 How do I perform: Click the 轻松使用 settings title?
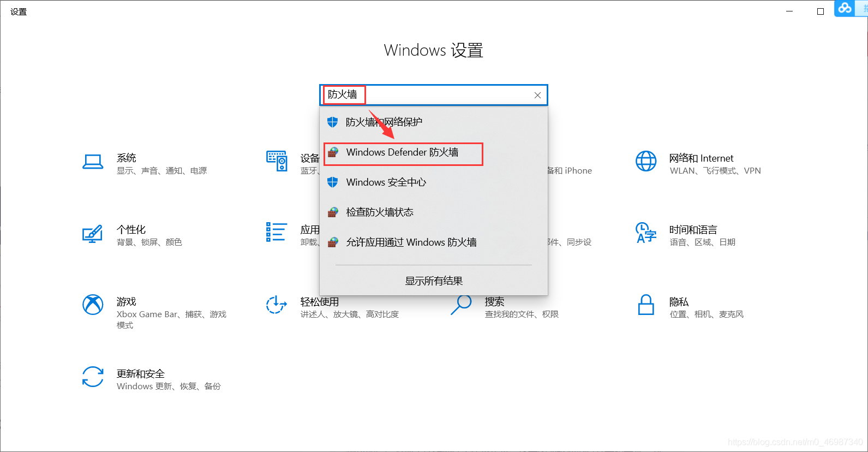(x=319, y=301)
